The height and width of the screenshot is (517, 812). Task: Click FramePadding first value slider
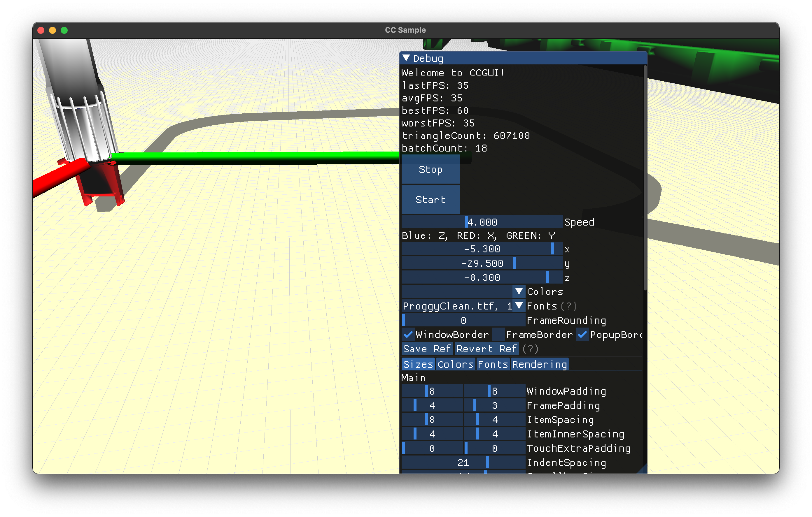point(432,405)
